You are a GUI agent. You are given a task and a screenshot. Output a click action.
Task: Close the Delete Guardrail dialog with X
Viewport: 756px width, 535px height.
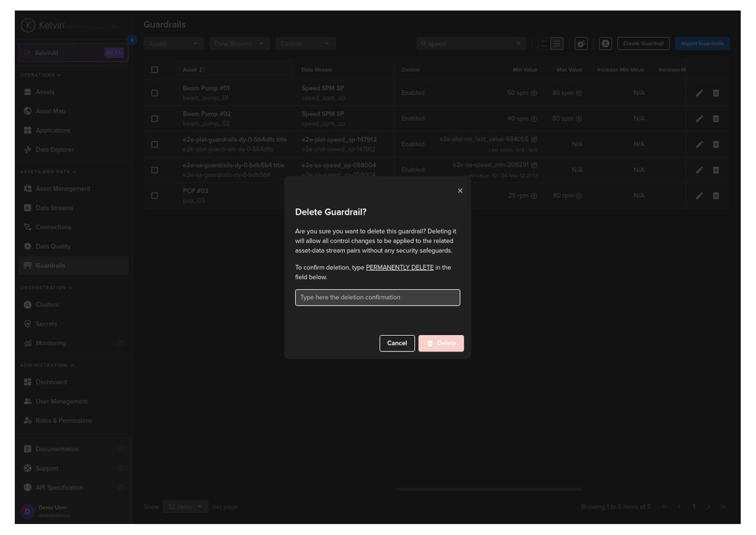click(460, 191)
